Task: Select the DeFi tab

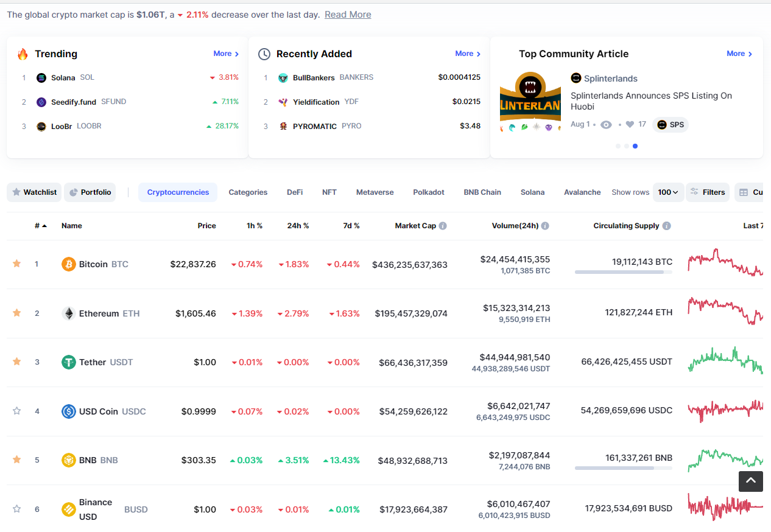Action: pos(295,192)
